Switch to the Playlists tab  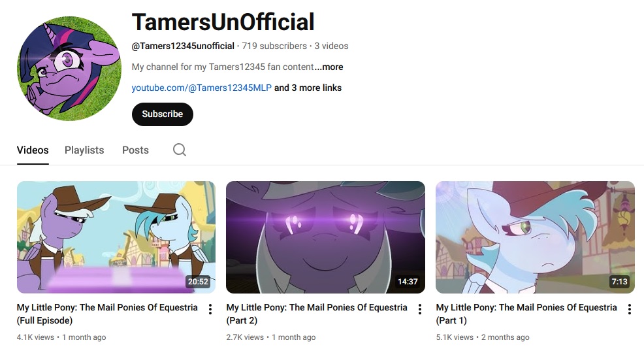84,150
